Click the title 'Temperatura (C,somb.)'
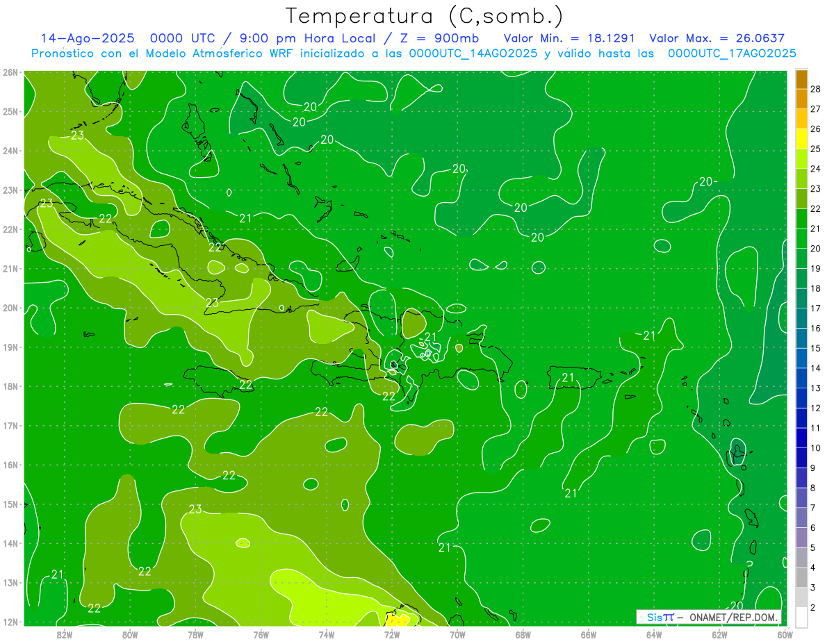This screenshot has width=834, height=644. [x=424, y=16]
